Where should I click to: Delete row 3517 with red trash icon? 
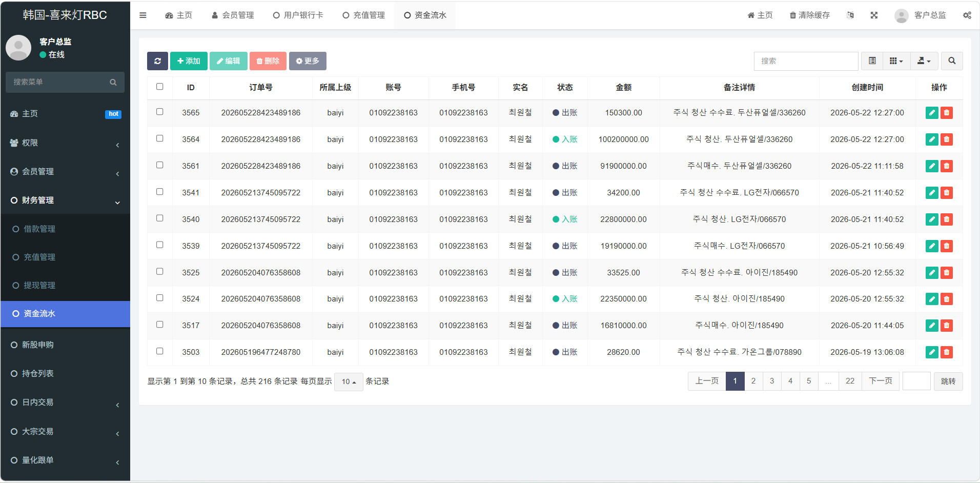[x=947, y=326]
